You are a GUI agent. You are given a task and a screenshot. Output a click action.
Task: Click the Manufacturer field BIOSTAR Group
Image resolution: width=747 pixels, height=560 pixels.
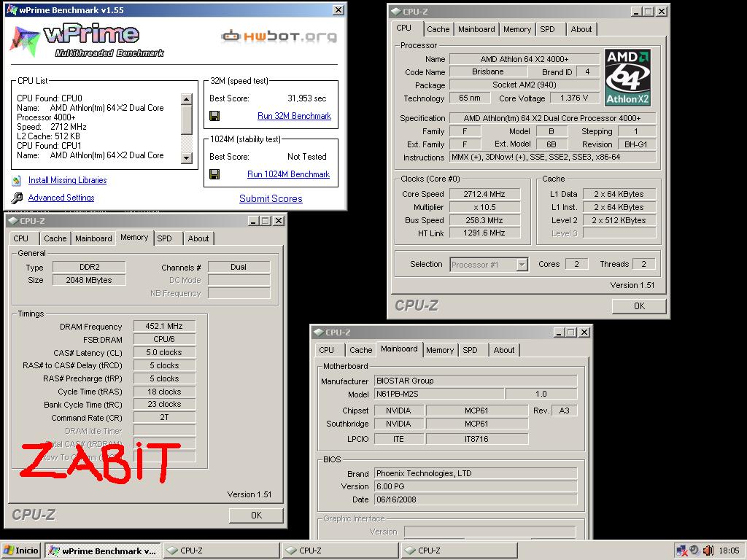pos(476,381)
